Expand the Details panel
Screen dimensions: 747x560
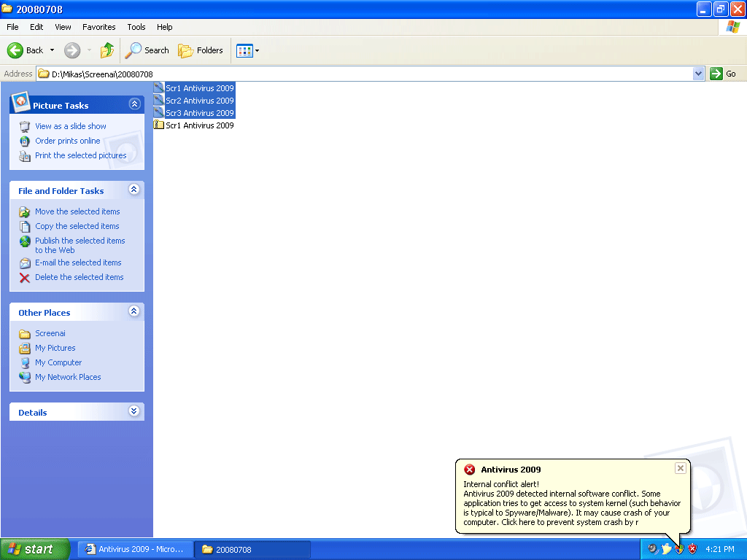click(134, 411)
